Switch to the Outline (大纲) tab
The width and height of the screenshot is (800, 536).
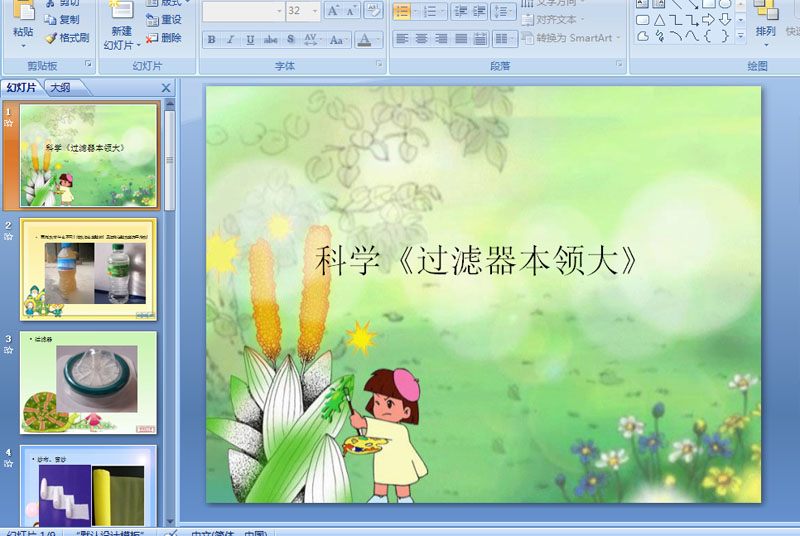[x=60, y=88]
